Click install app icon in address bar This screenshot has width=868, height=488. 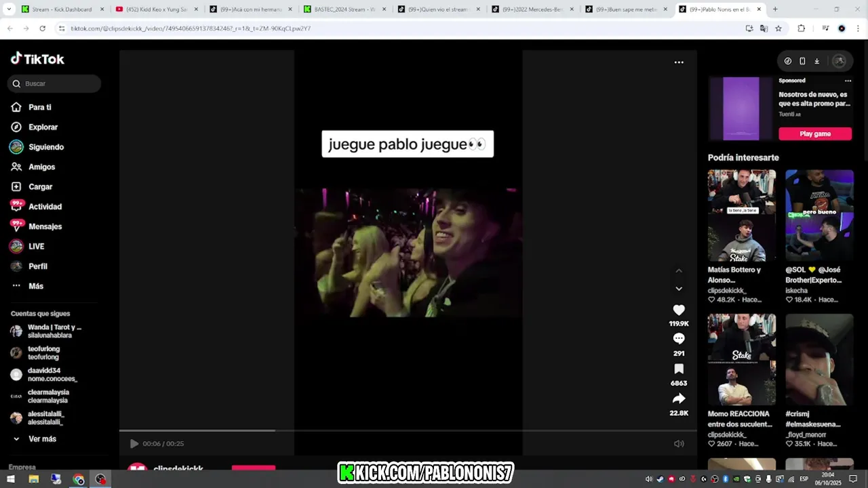[749, 28]
